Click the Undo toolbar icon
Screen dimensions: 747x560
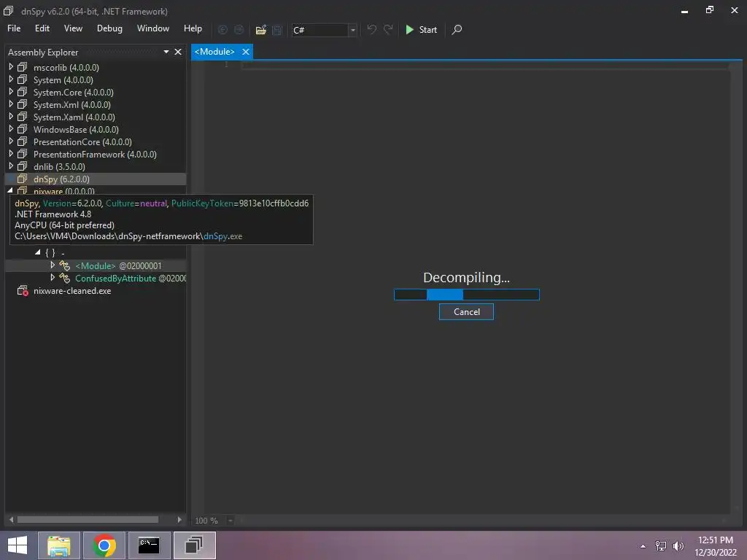371,29
